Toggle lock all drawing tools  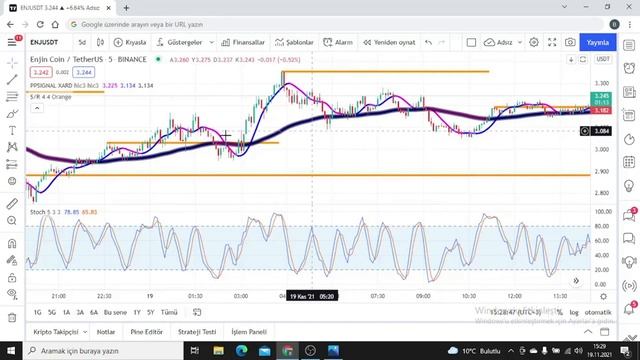[12, 278]
